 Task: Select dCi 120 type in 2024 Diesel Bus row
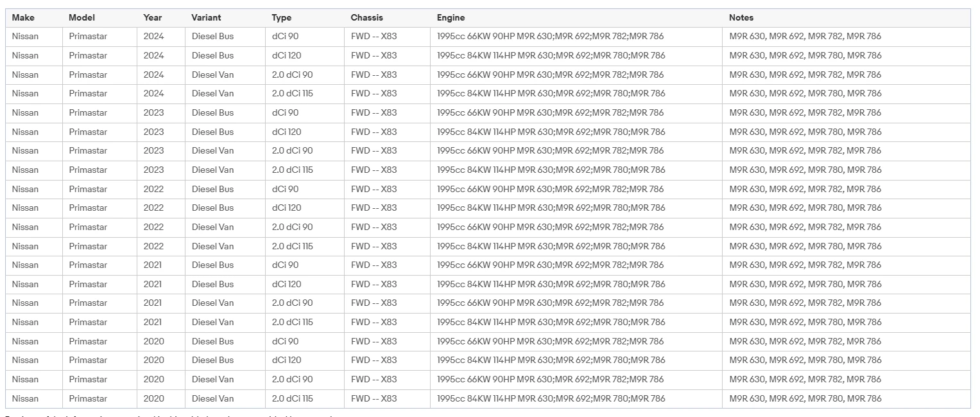286,56
